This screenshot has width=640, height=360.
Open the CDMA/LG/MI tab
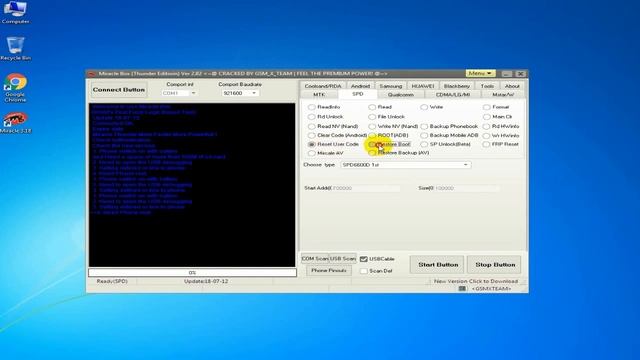click(453, 95)
